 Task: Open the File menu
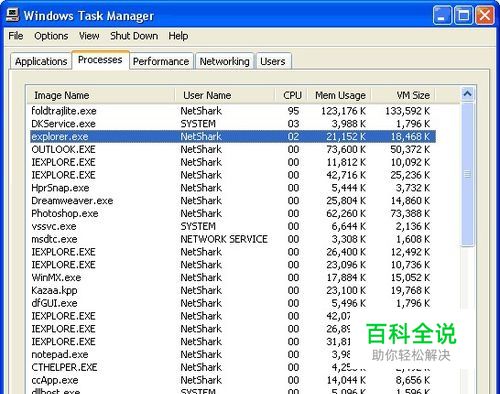click(x=16, y=36)
